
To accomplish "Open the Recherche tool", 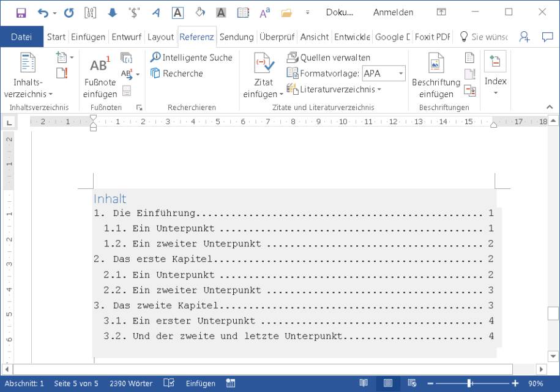I will (177, 73).
